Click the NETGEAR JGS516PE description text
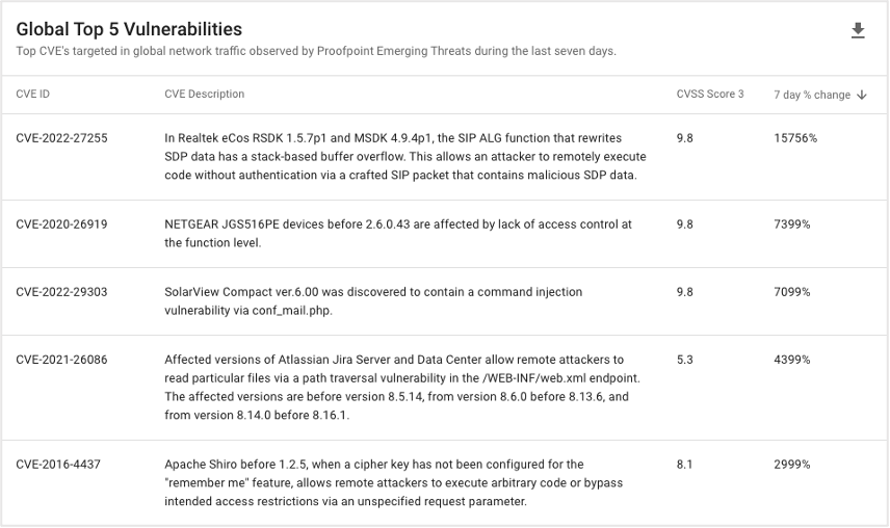Image resolution: width=890 pixels, height=528 pixels. (x=398, y=233)
